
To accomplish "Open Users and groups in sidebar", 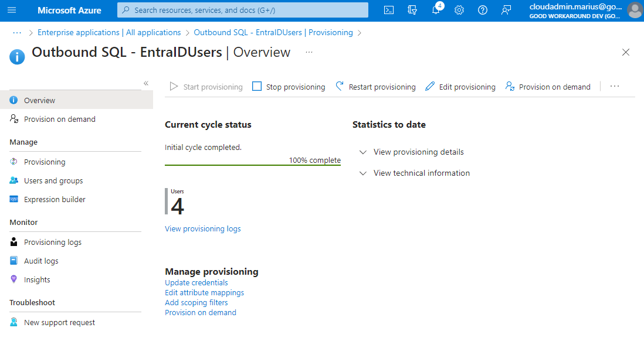I will click(x=53, y=180).
